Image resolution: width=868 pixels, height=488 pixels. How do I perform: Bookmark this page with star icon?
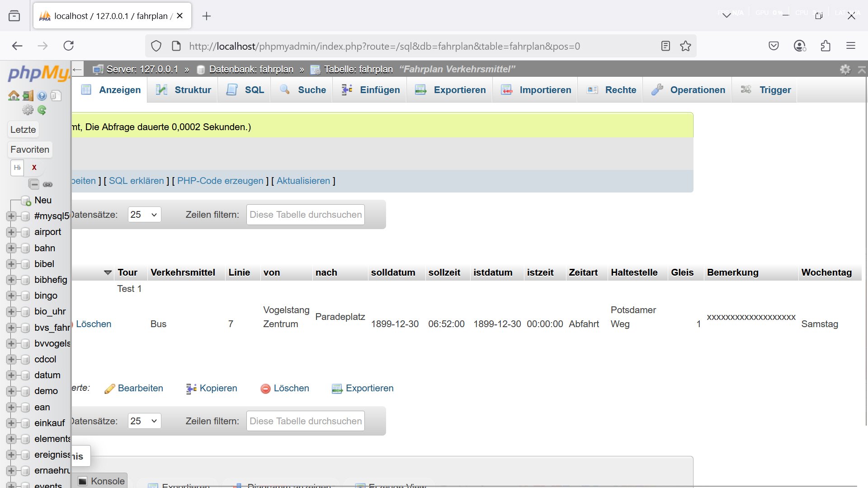pos(685,46)
